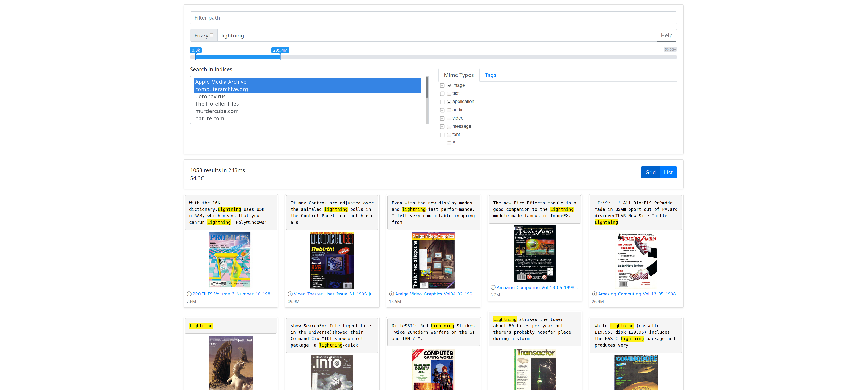Expand the application mime type node
Viewport: 868px width, 390px height.
tap(442, 102)
